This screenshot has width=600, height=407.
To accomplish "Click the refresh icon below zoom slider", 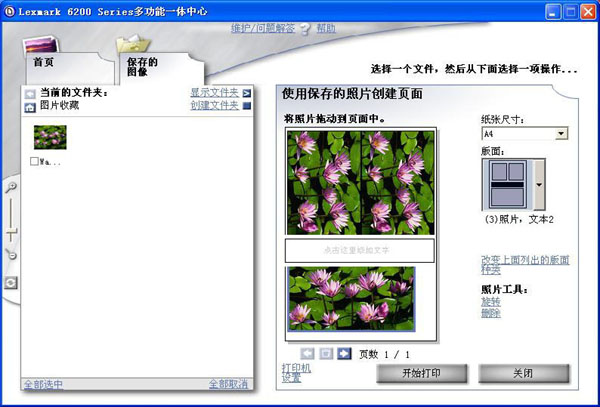I will pyautogui.click(x=11, y=283).
